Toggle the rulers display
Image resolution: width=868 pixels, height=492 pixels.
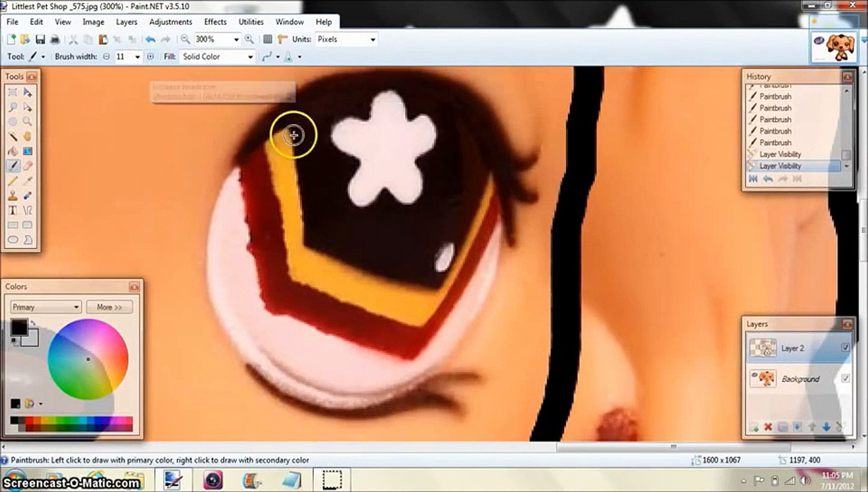click(x=282, y=40)
